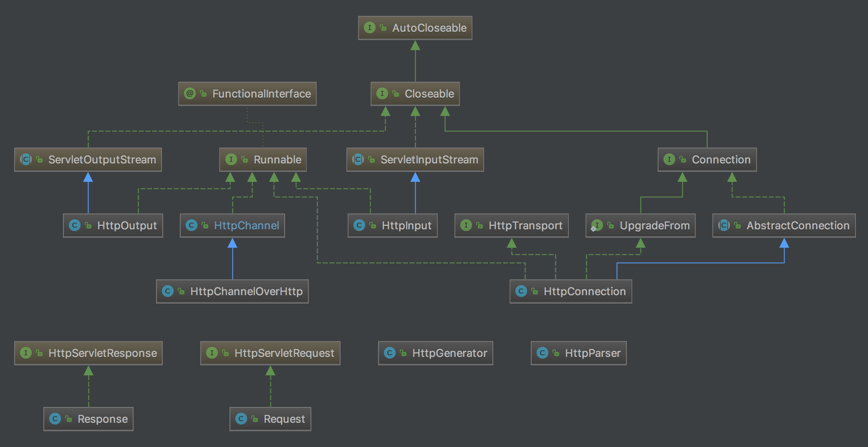Select the HttpInput class label

tap(406, 226)
